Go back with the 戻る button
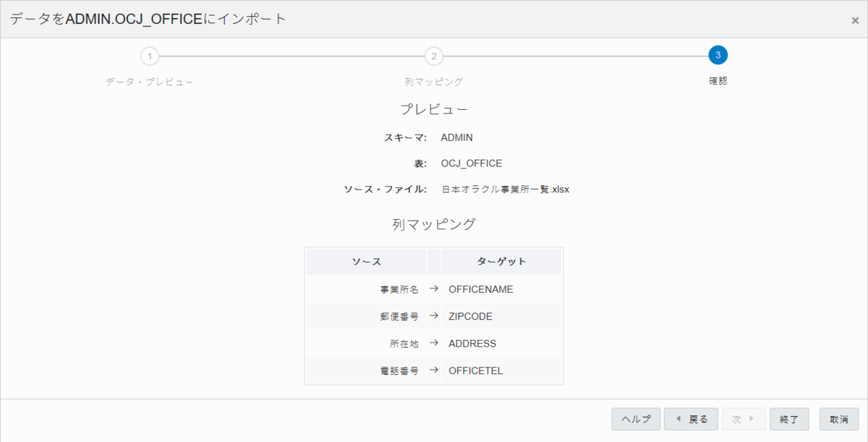This screenshot has height=442, width=868. [691, 419]
